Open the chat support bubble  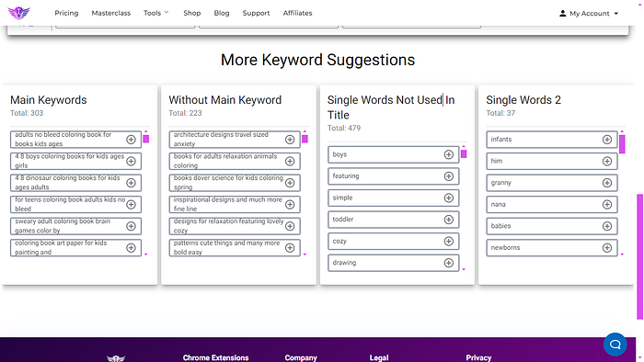point(615,345)
